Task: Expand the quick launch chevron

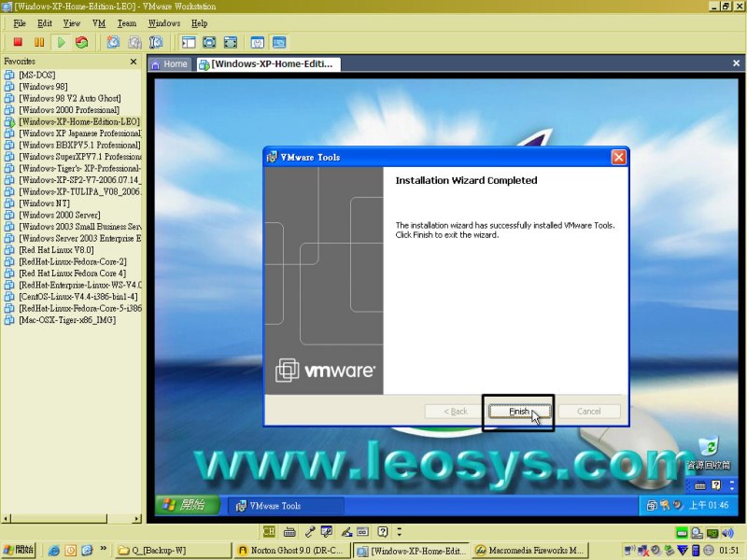Action: coord(103,549)
